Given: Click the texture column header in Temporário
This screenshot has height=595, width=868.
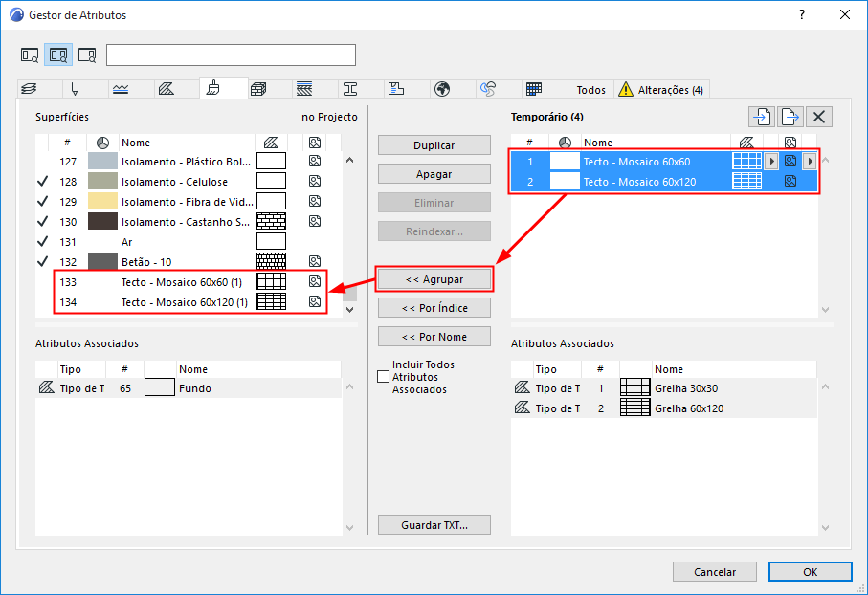Looking at the screenshot, I should 790,143.
